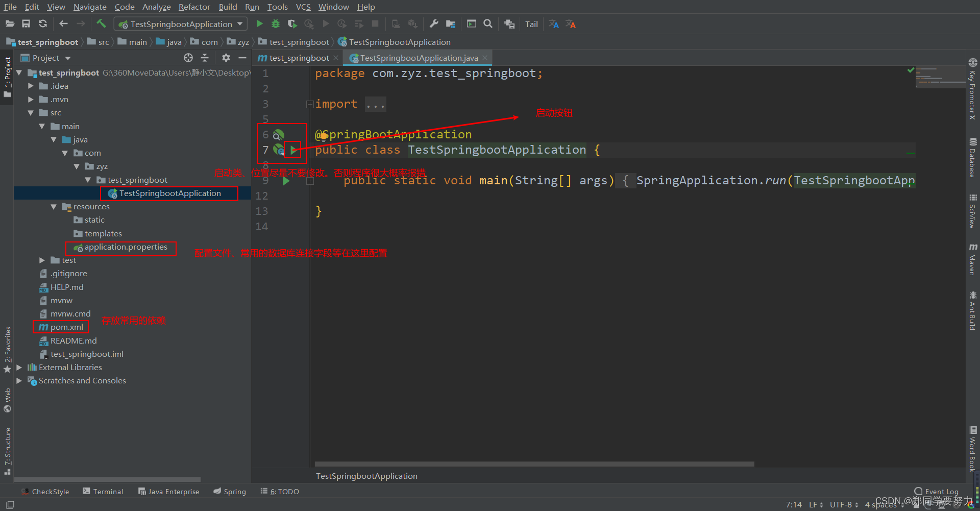Change file encoding via UTF-8 status entry
Image resolution: width=980 pixels, height=511 pixels.
coord(844,504)
